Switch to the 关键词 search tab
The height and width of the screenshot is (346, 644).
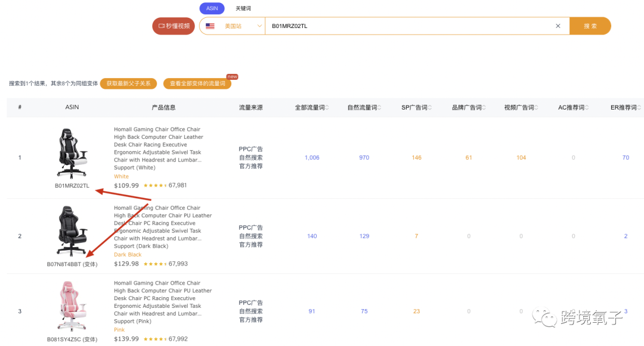pos(243,8)
